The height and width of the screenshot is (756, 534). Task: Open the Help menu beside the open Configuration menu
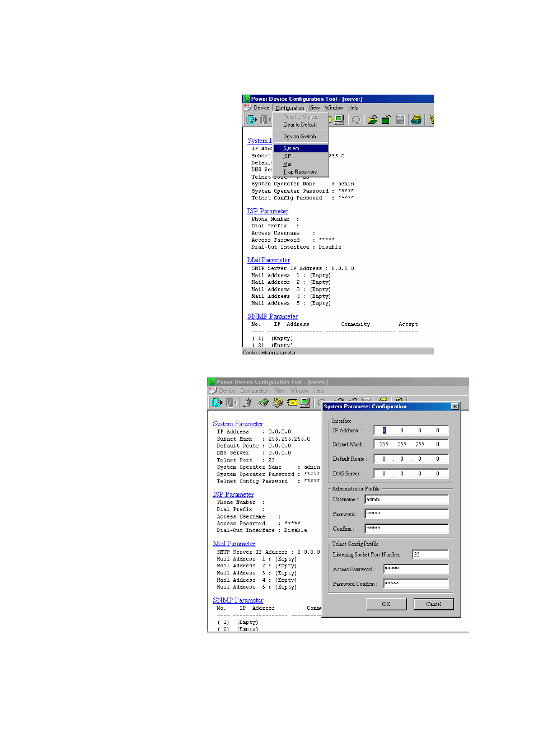[353, 108]
